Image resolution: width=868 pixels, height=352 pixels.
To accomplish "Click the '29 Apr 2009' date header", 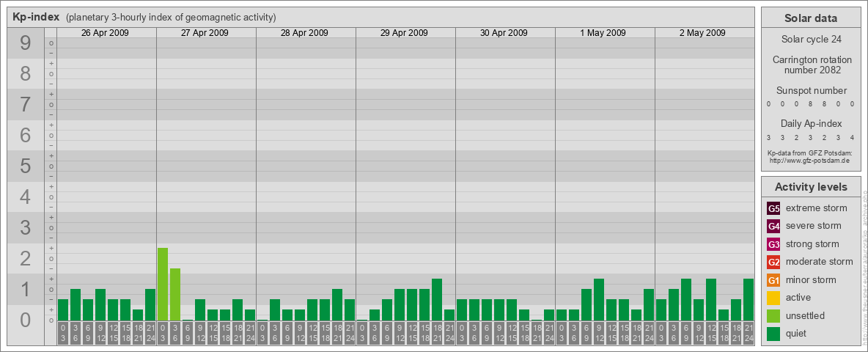I will 403,33.
